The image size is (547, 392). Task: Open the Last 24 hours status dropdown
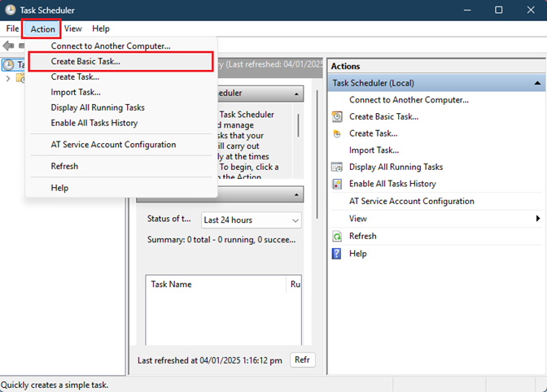(252, 220)
